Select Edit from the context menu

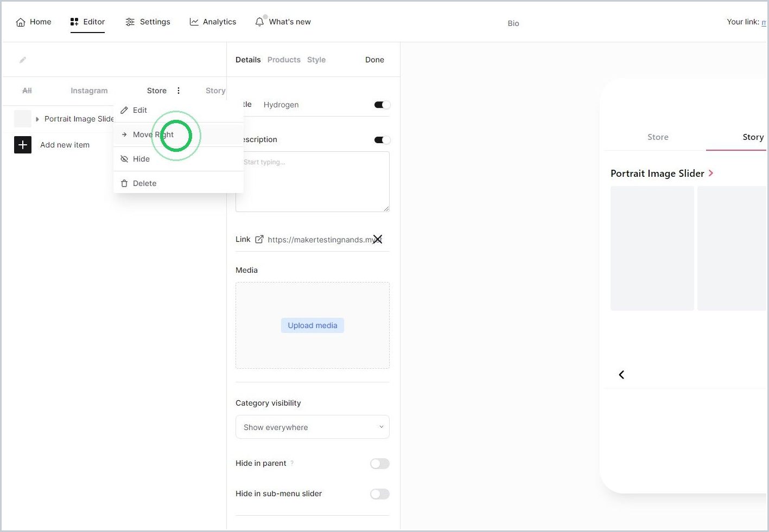pos(178,110)
